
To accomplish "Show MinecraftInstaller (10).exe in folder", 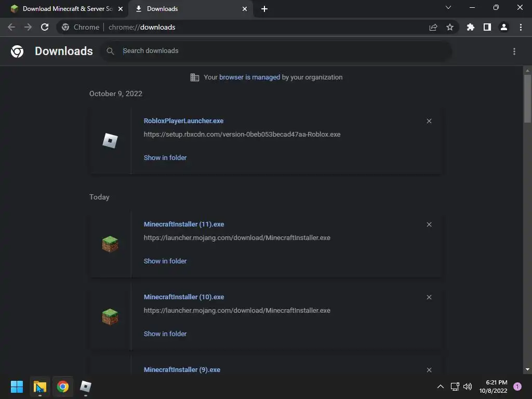I will click(165, 334).
